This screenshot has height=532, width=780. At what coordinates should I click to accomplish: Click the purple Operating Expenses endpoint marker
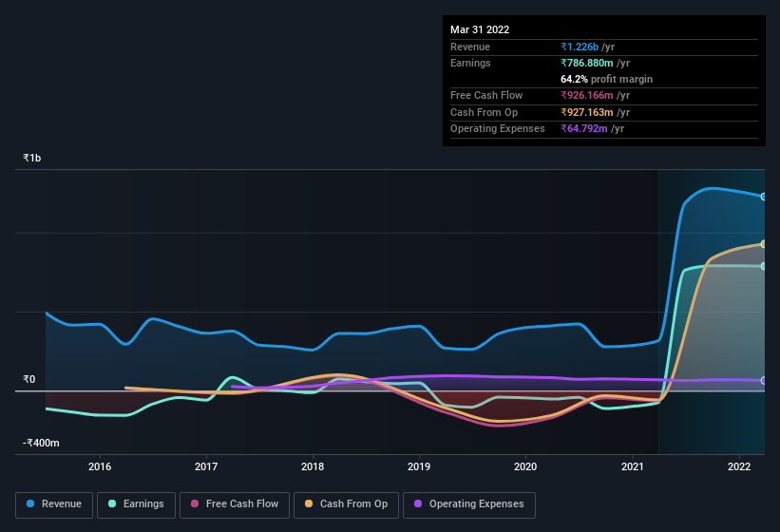coord(763,380)
